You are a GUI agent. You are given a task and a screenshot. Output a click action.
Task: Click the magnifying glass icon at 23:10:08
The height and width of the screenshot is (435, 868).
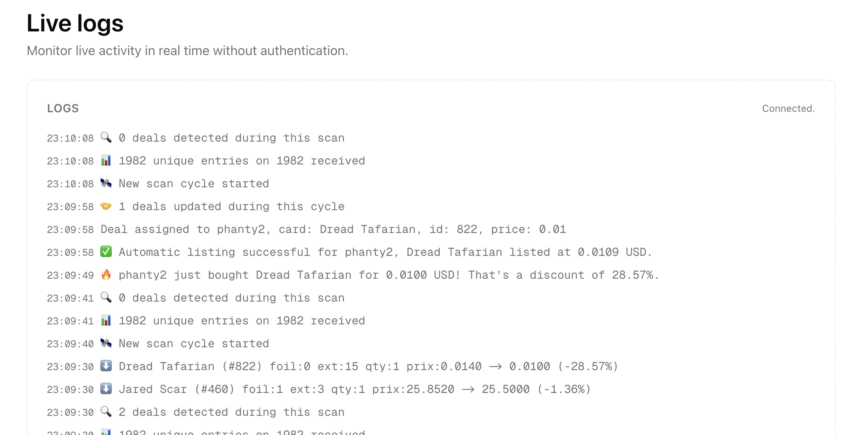(106, 138)
